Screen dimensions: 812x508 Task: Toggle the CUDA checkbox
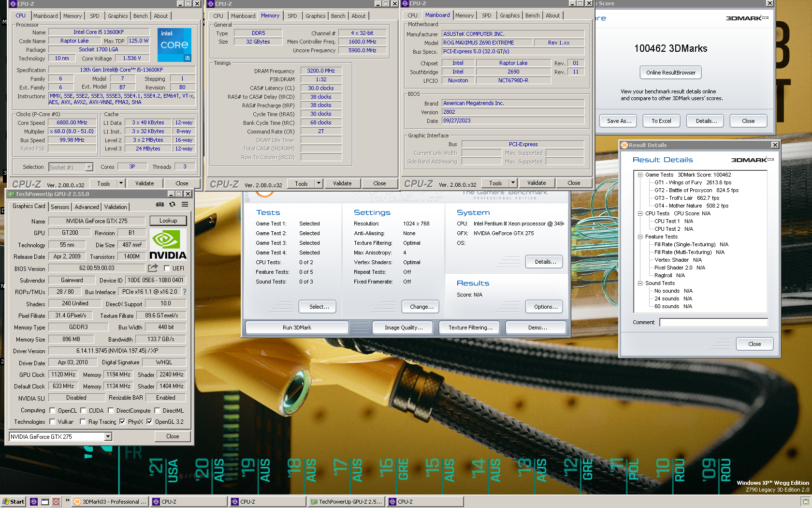83,410
